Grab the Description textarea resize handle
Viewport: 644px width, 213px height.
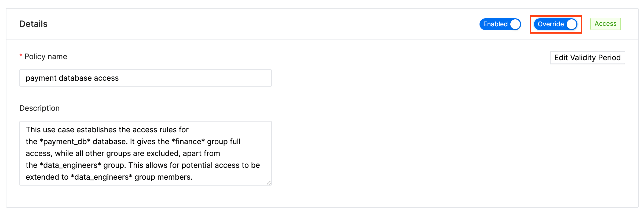pyautogui.click(x=269, y=183)
